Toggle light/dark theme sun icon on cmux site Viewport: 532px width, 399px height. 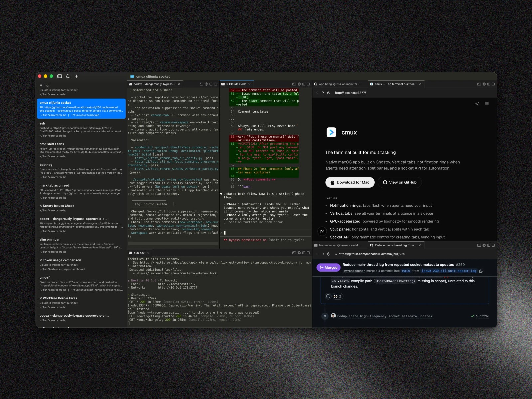click(x=477, y=104)
